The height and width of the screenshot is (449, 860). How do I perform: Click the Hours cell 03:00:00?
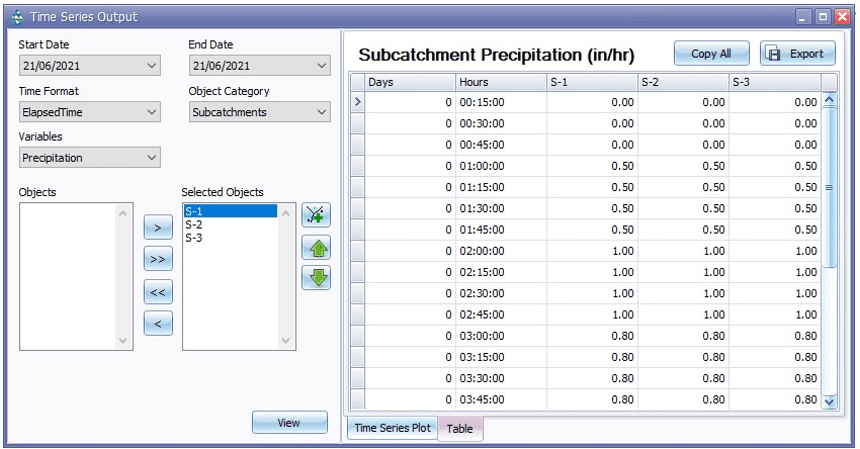click(x=501, y=336)
